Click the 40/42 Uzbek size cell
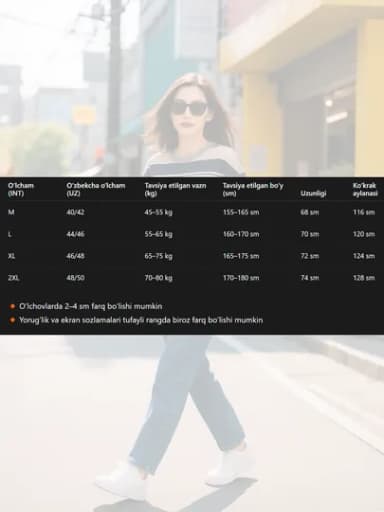The image size is (384, 512). tap(75, 212)
